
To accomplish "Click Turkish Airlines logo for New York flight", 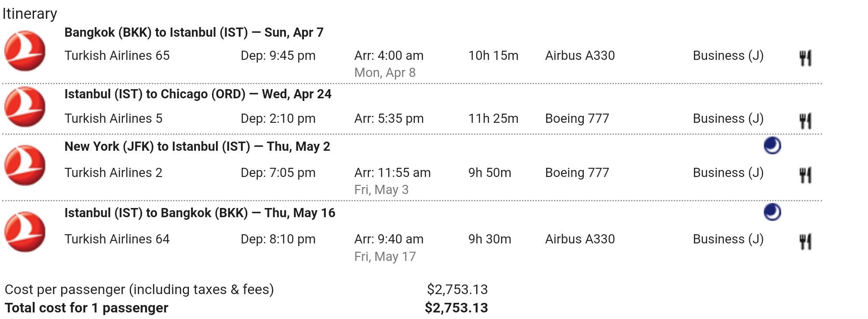I will (25, 165).
